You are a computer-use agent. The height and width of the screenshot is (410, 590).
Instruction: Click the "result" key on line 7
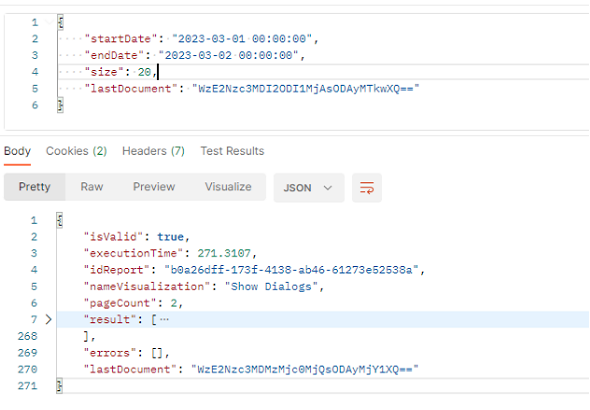110,320
